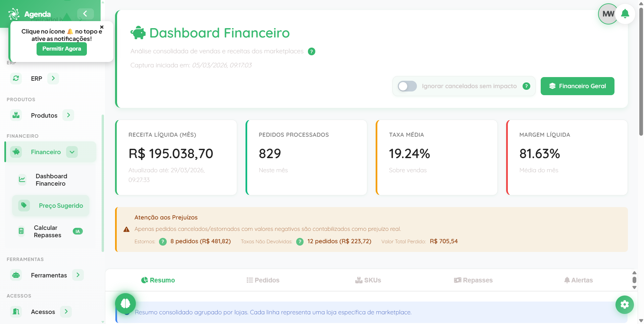Click the Taxa Média value 19.24%
This screenshot has height=324, width=644.
[409, 154]
